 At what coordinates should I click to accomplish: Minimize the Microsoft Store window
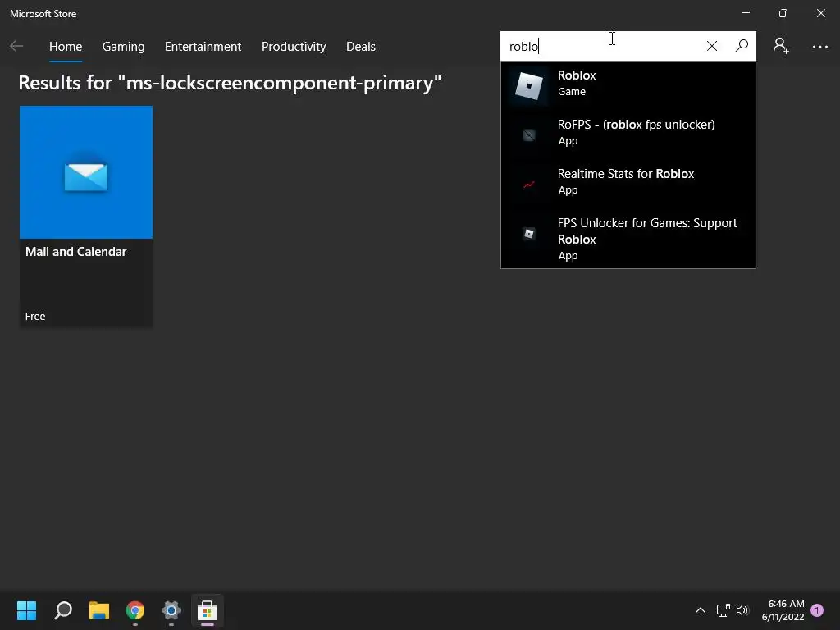[x=746, y=13]
